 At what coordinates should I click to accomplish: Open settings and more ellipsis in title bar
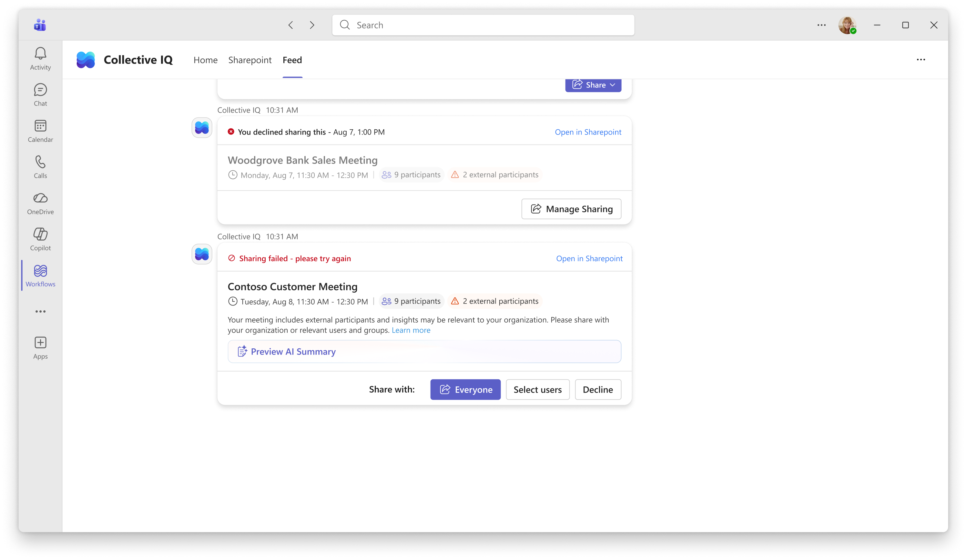click(x=821, y=25)
